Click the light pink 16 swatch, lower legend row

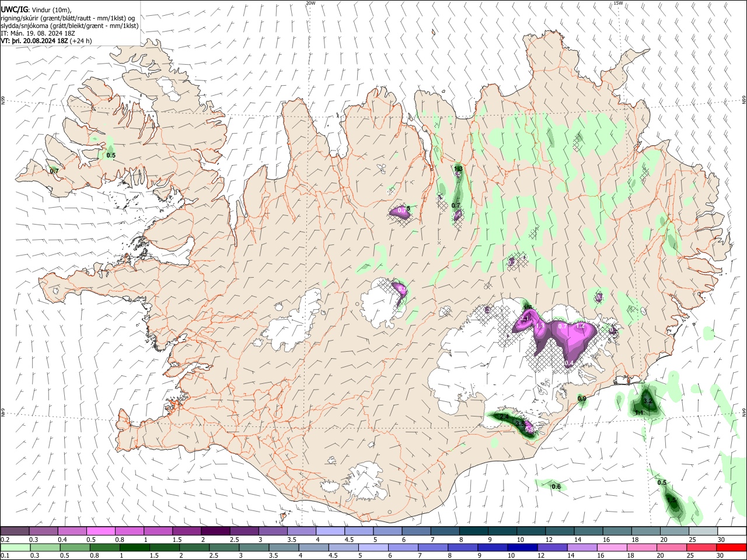tap(612, 548)
